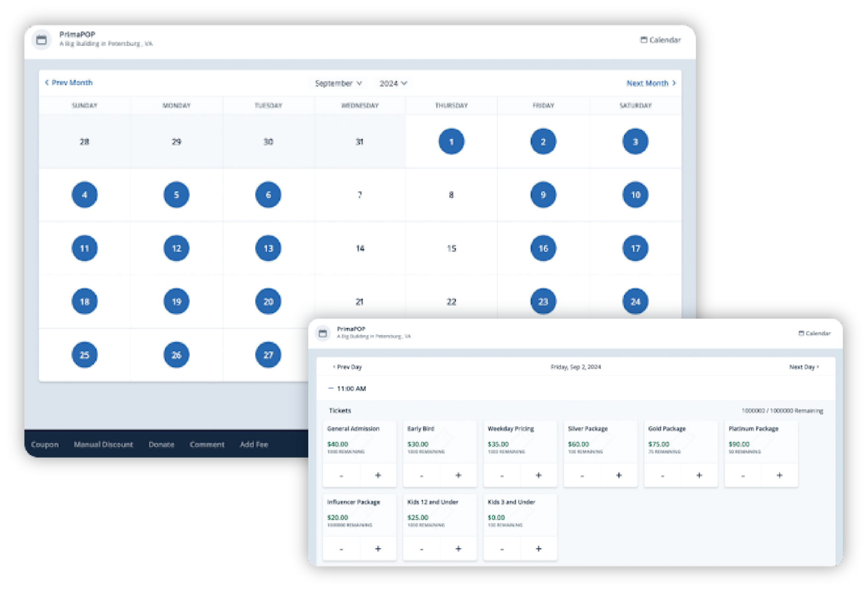868x591 pixels.
Task: Decrease Platinum Package quantity
Action: 743,475
